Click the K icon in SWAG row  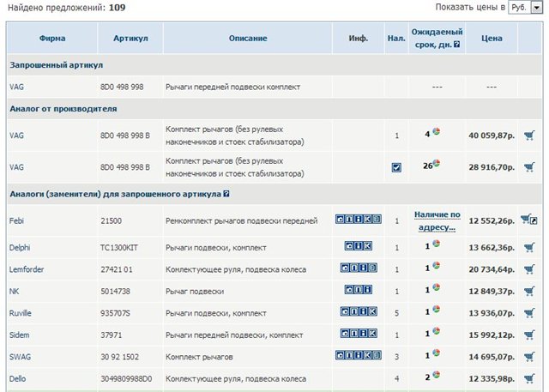(x=368, y=355)
